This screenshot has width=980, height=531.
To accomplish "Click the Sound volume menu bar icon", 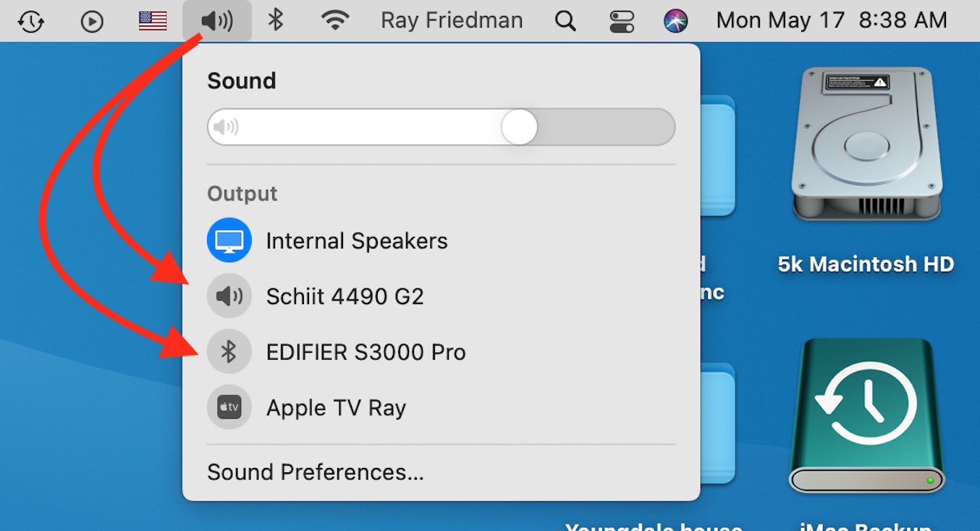I will point(217,21).
